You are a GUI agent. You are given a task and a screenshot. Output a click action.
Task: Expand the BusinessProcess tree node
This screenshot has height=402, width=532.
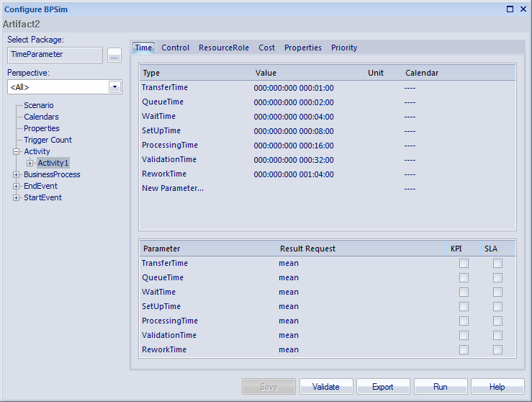click(17, 174)
